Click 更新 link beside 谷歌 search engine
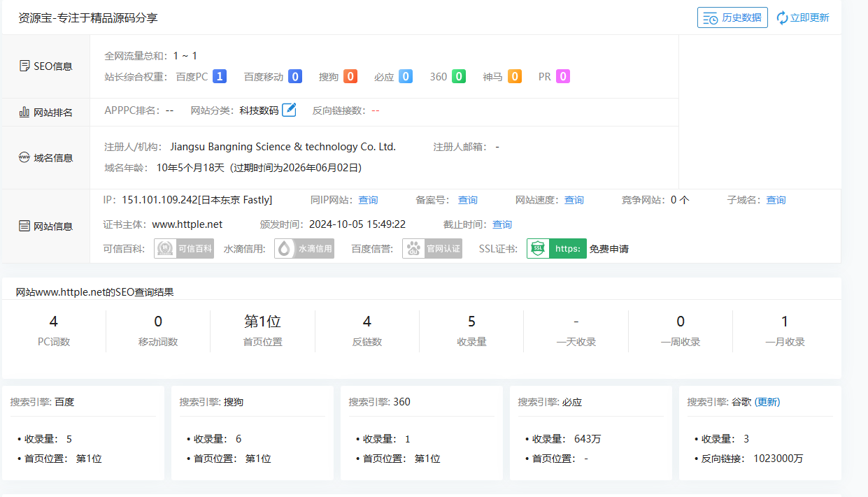Screen dimensions: 868x497 [767, 402]
